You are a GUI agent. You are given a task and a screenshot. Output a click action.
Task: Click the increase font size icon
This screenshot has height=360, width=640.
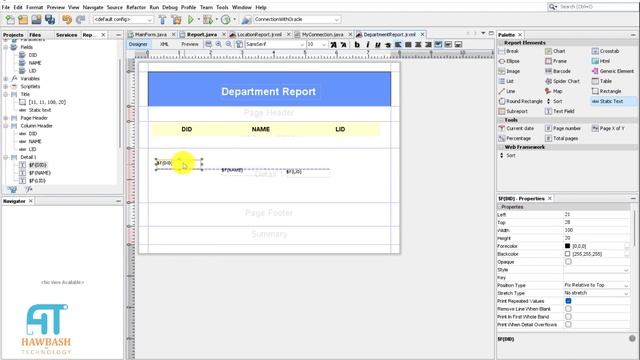[x=333, y=44]
